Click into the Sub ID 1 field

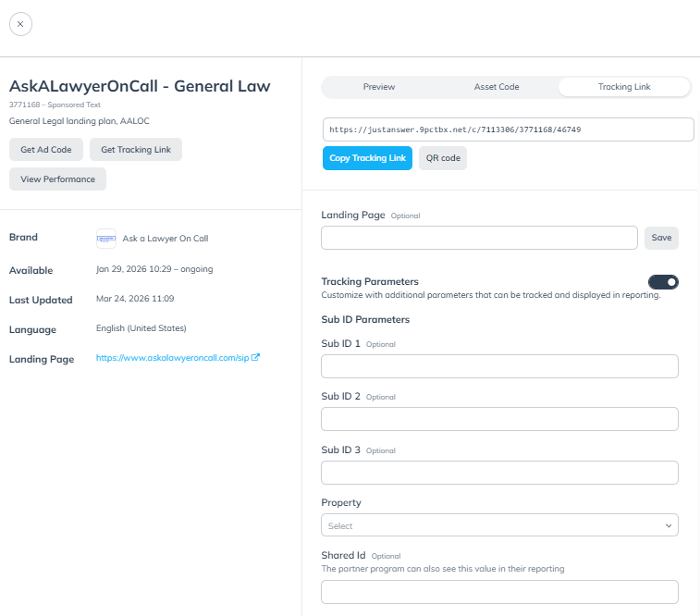click(499, 366)
